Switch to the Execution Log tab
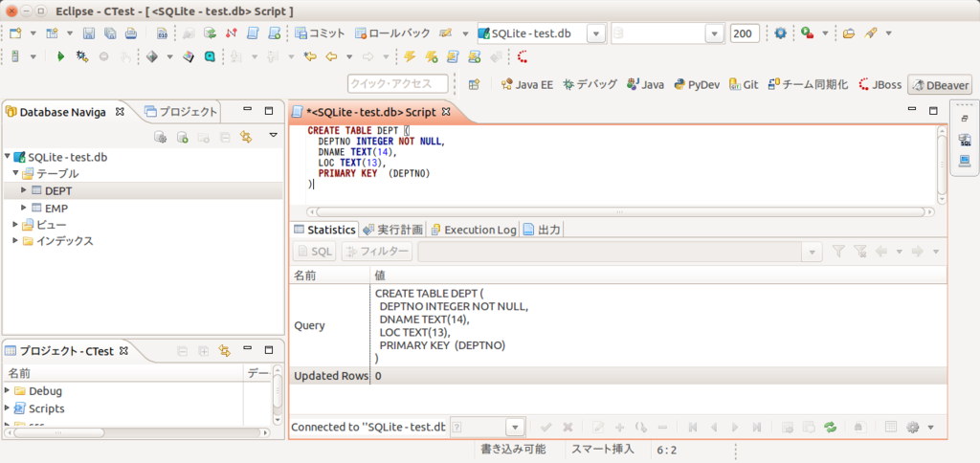The image size is (980, 463). tap(474, 230)
